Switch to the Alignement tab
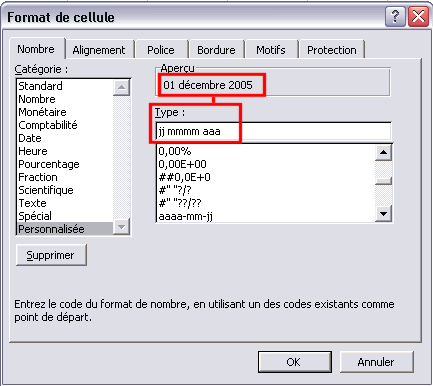433x386 pixels. pos(99,50)
